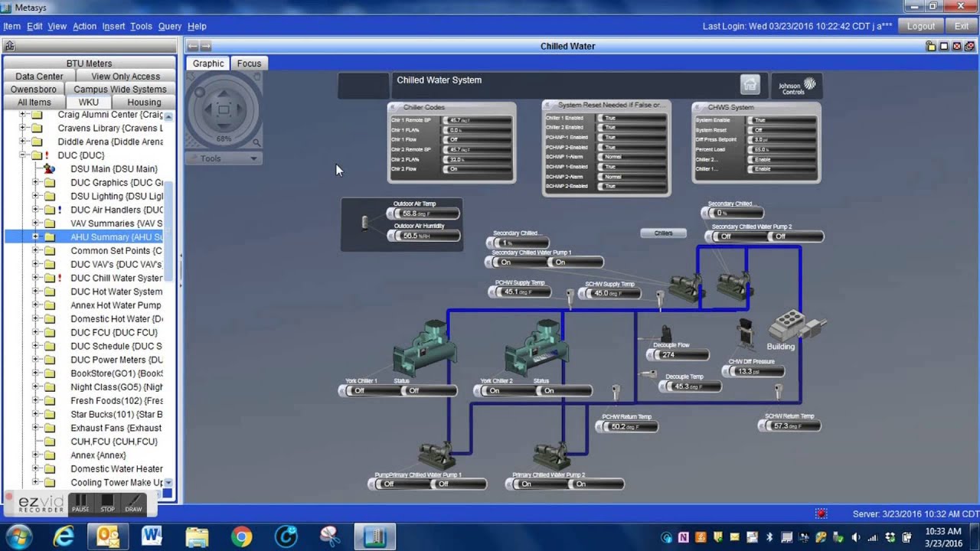Click the navigation tree root icon above tabs
Viewport: 980px width, 551px height.
pyautogui.click(x=9, y=46)
